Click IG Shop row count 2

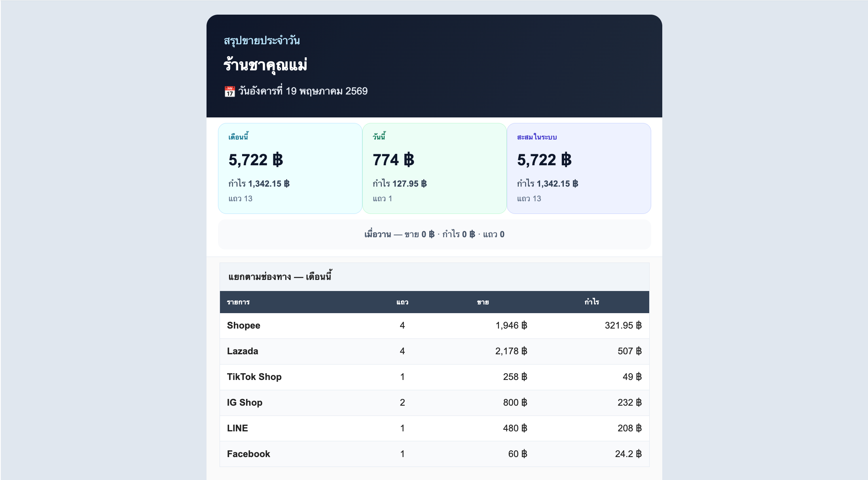(x=402, y=403)
